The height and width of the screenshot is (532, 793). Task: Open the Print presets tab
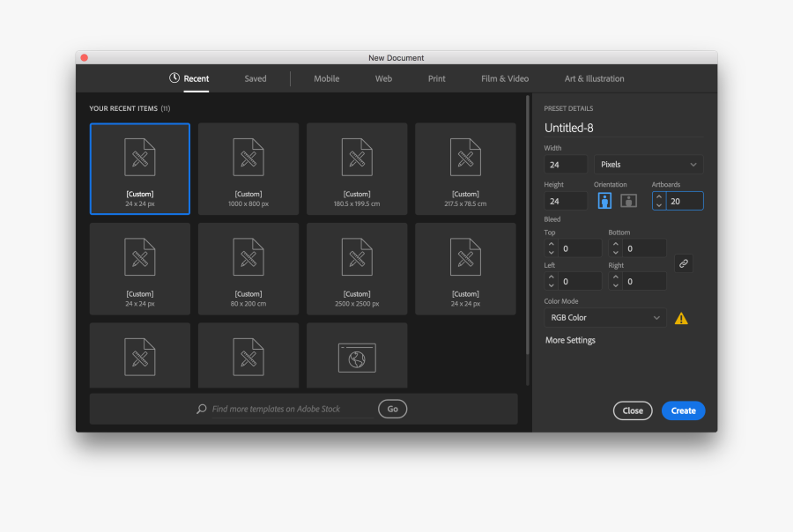coord(436,78)
